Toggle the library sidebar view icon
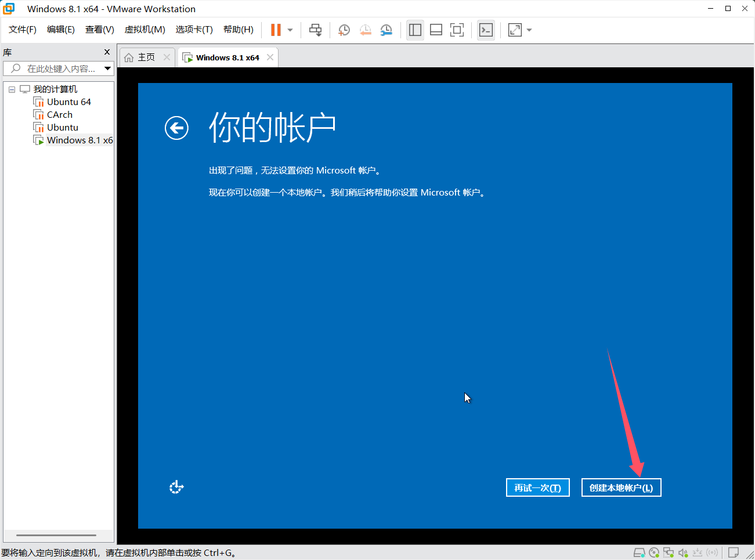 click(415, 30)
